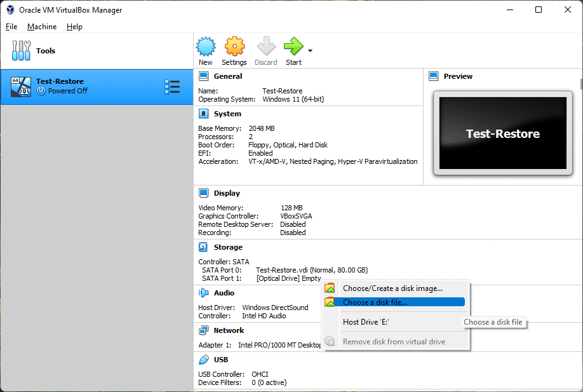Click 'Floppy, Optical, Hard Disk' boot order
The image size is (583, 392).
click(288, 145)
